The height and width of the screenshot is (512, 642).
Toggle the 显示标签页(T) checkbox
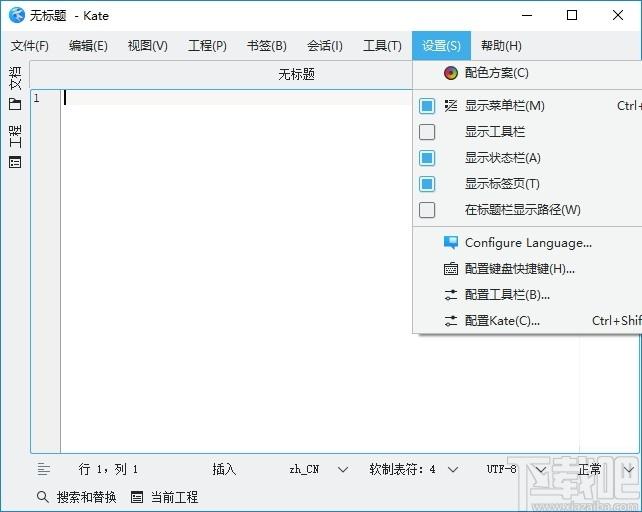pos(427,184)
